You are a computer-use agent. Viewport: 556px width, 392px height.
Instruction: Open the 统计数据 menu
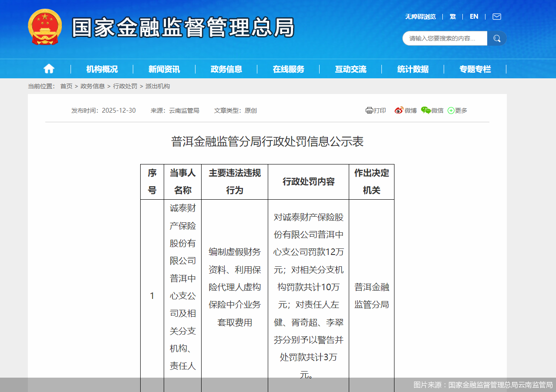point(412,68)
